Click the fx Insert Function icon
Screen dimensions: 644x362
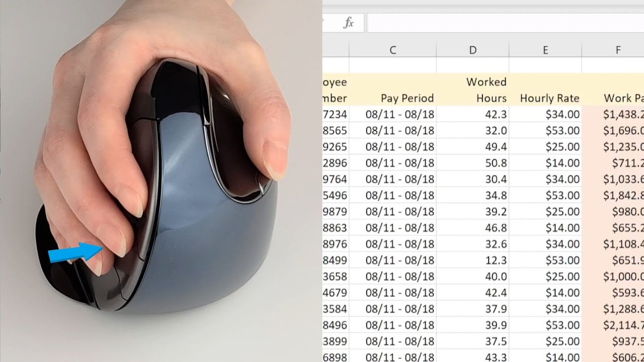[x=348, y=23]
